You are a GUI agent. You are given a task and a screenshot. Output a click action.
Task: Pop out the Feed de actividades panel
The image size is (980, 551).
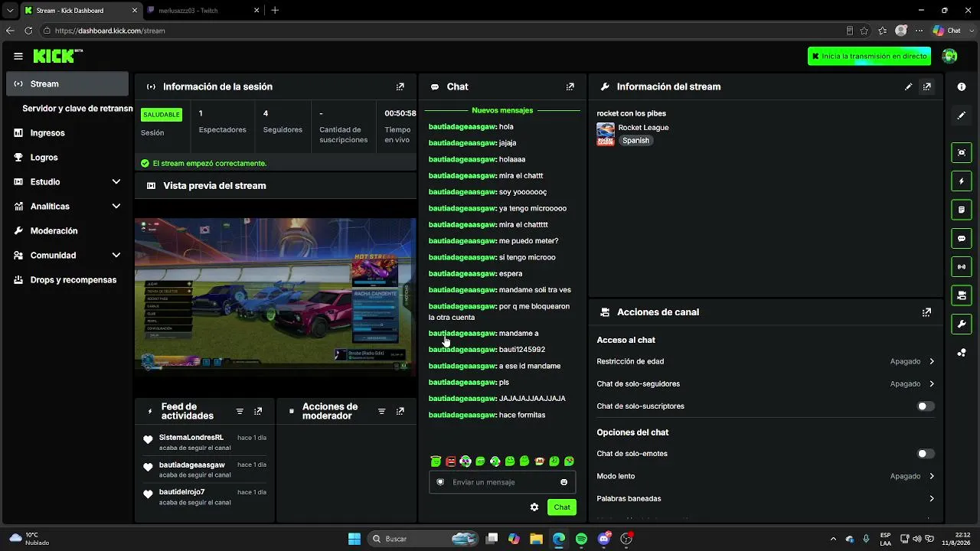258,412
